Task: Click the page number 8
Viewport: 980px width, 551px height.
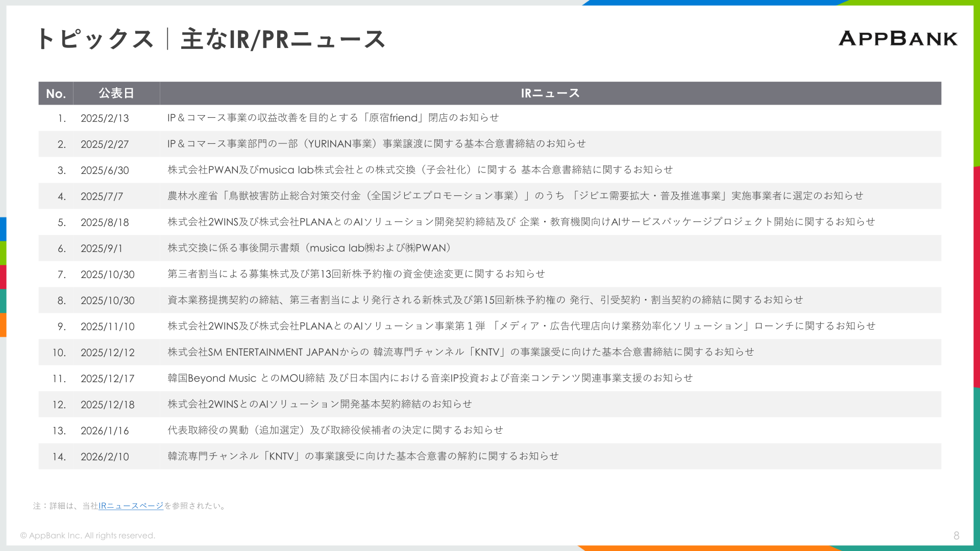Action: point(957,535)
